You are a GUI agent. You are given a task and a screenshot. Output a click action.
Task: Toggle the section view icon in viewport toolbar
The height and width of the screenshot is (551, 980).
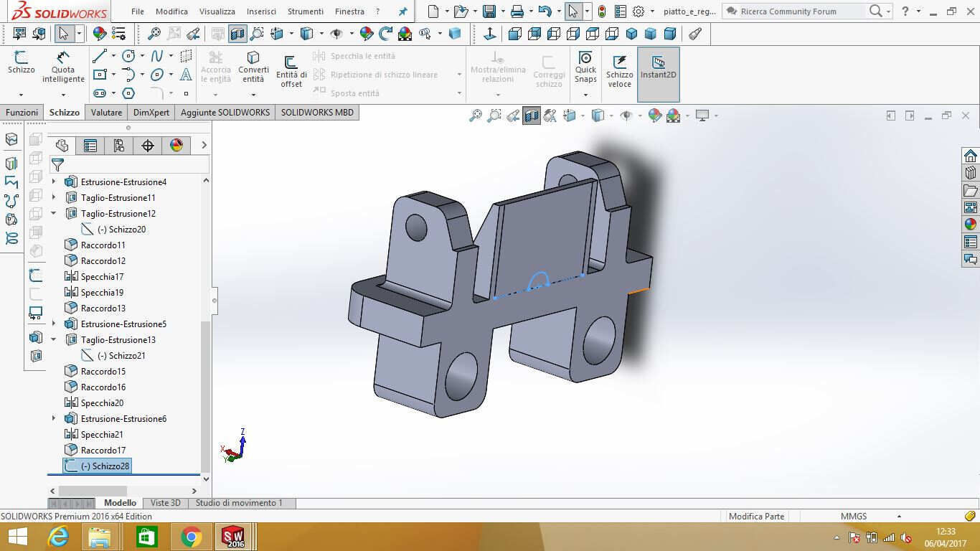tap(532, 116)
